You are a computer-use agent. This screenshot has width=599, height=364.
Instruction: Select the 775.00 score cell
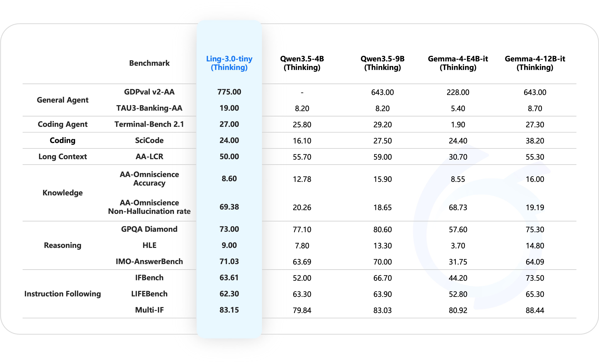pyautogui.click(x=229, y=92)
